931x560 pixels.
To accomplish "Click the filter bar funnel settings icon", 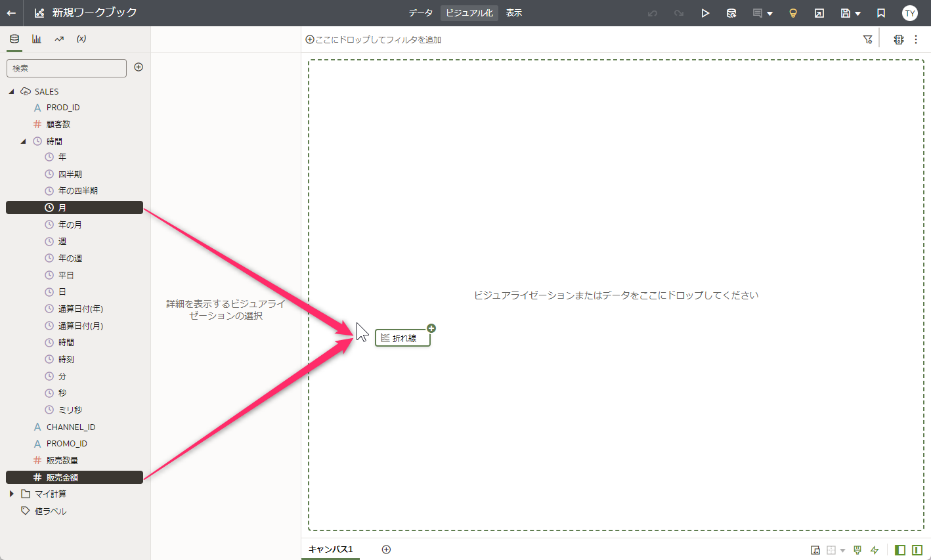I will point(868,39).
